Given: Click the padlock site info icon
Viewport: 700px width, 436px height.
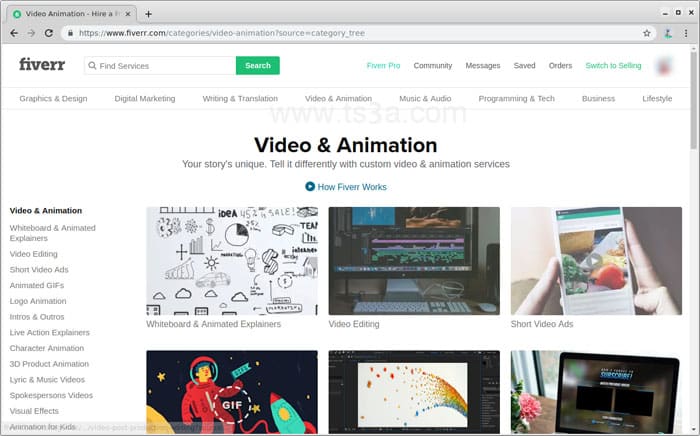Looking at the screenshot, I should pyautogui.click(x=71, y=33).
